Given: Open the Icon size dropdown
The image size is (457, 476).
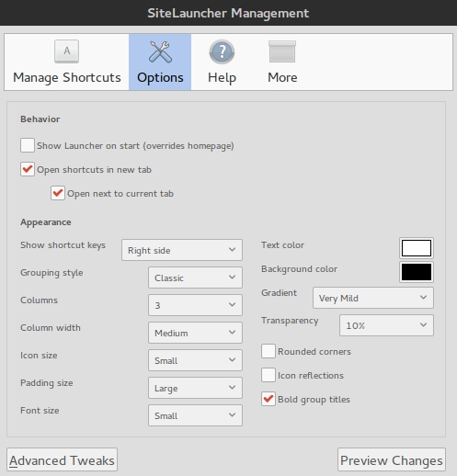Looking at the screenshot, I should 195,360.
